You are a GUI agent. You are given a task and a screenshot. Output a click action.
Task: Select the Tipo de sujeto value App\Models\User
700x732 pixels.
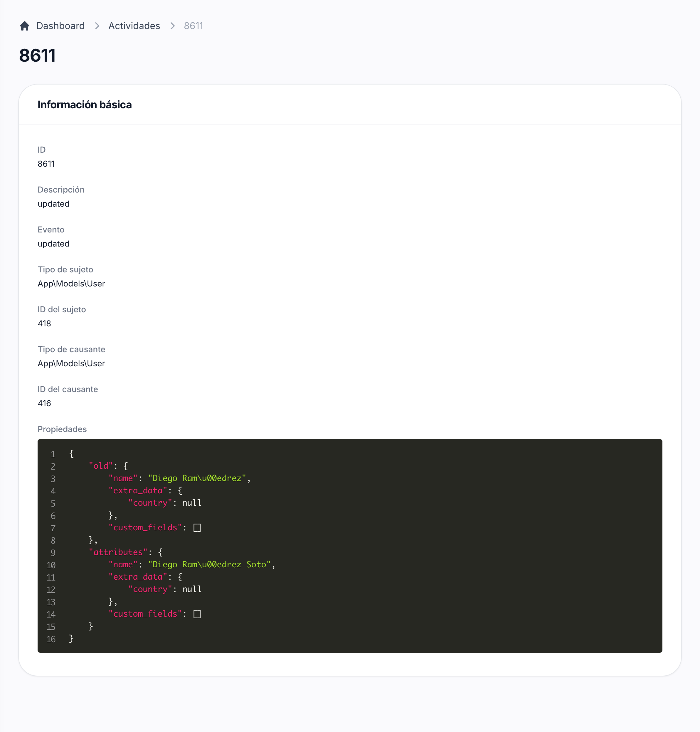[71, 284]
